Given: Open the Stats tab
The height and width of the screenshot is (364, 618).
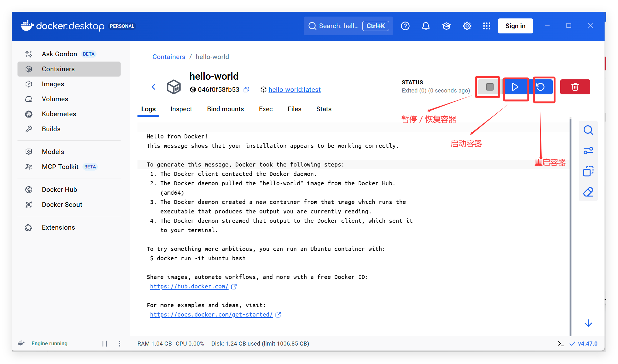Looking at the screenshot, I should point(324,109).
